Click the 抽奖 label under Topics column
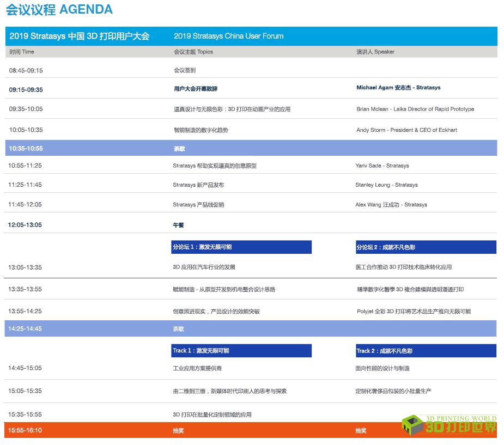 tap(178, 430)
